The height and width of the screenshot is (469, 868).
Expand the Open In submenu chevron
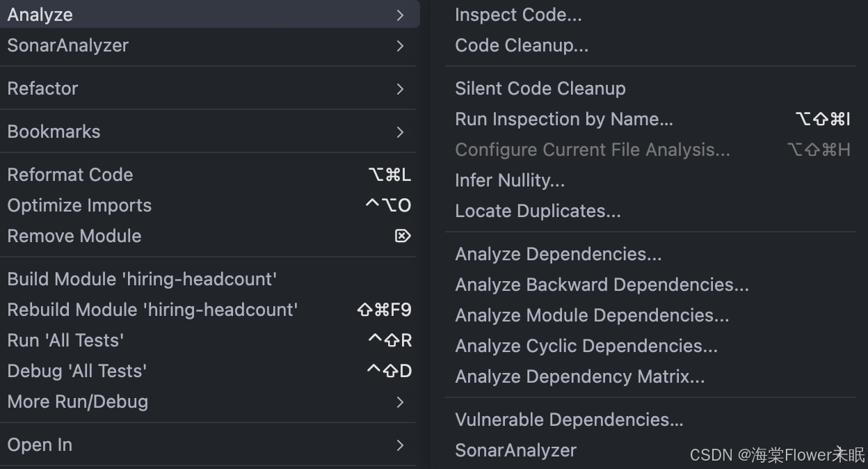click(x=400, y=445)
